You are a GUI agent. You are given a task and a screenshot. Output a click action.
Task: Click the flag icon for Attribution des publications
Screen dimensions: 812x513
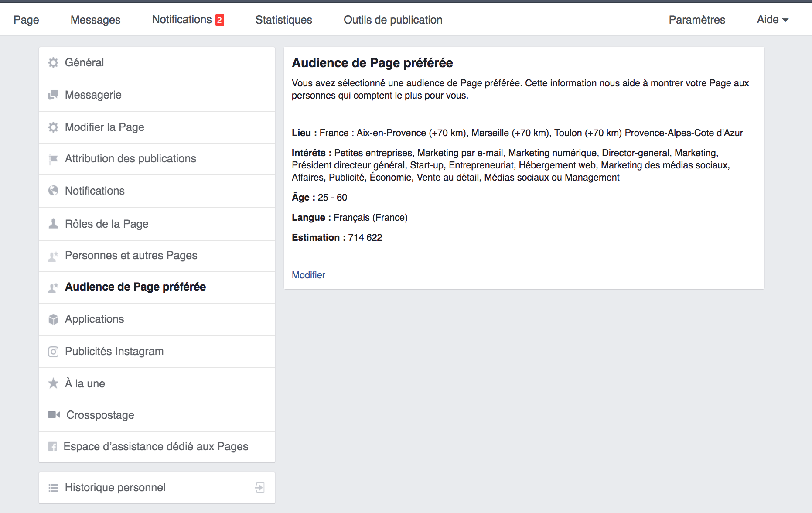(x=53, y=160)
